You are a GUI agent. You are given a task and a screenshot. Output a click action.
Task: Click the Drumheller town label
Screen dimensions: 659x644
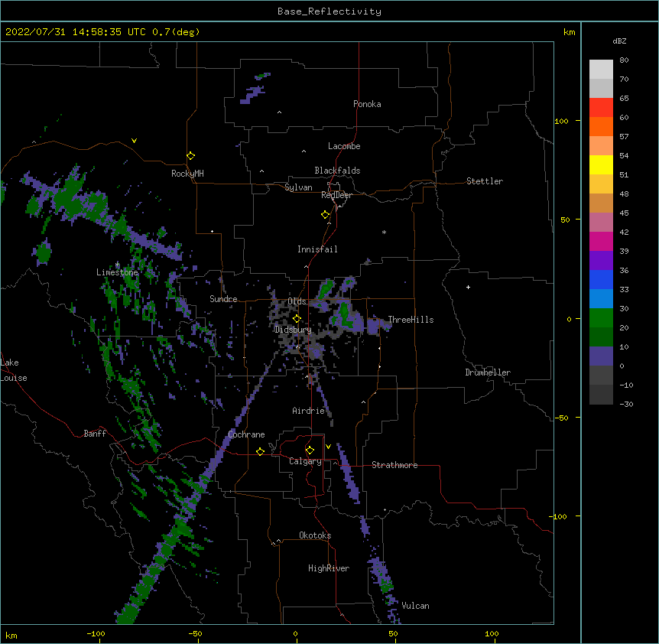[x=488, y=372]
